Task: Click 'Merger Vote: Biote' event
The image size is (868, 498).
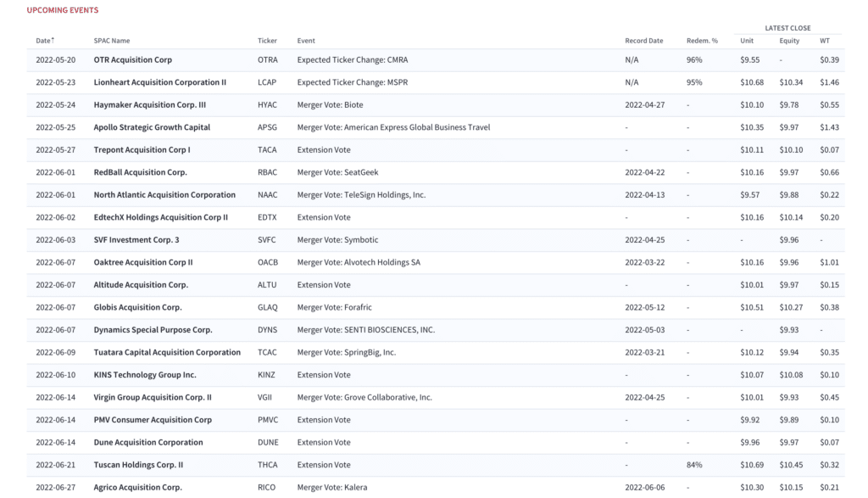Action: (x=330, y=104)
